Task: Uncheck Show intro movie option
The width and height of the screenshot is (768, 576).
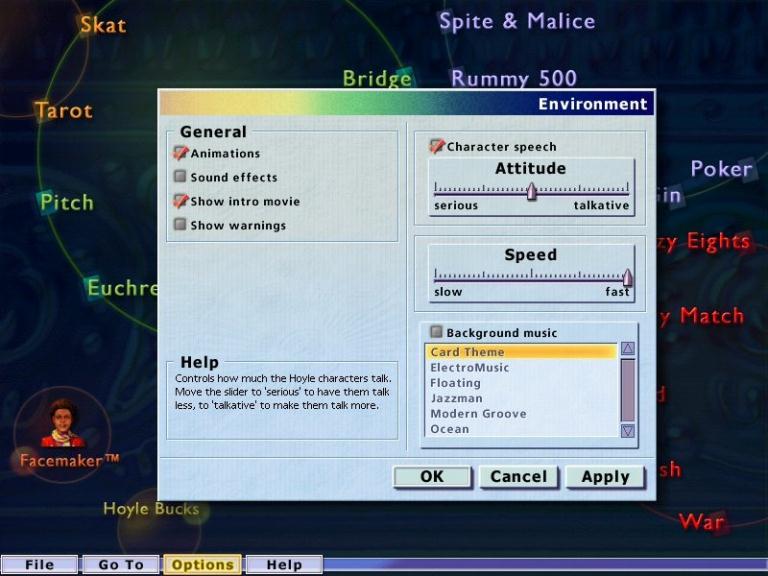Action: coord(181,201)
